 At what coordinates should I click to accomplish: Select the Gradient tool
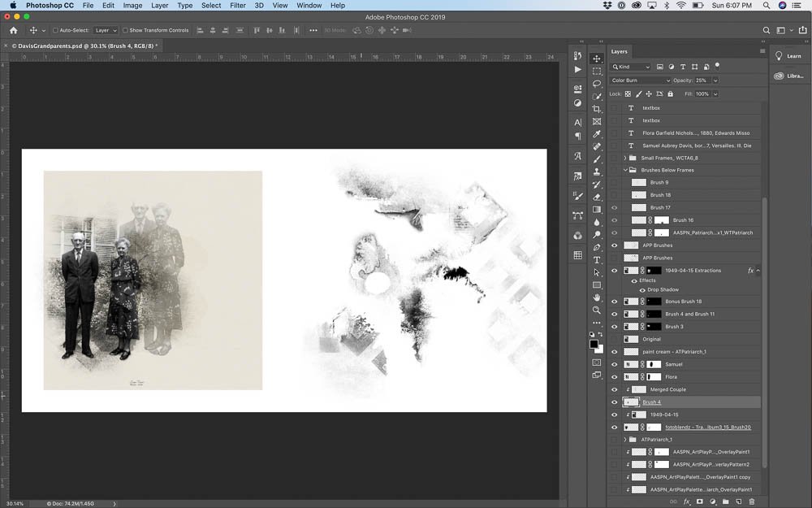point(597,210)
